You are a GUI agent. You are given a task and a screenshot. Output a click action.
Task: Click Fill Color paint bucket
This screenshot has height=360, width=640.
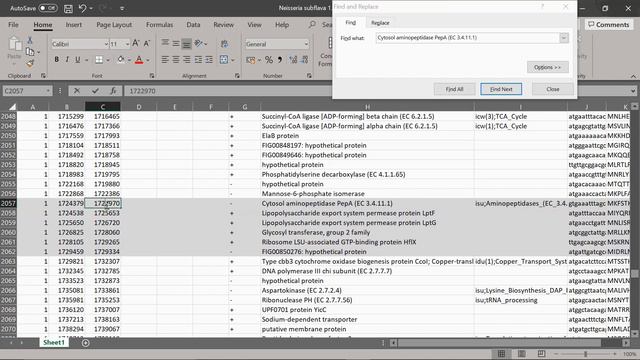(121, 60)
